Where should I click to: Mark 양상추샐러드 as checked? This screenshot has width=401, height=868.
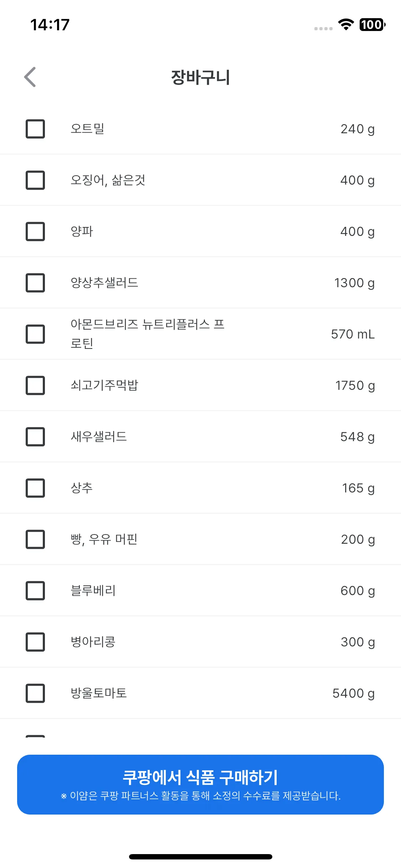(35, 283)
